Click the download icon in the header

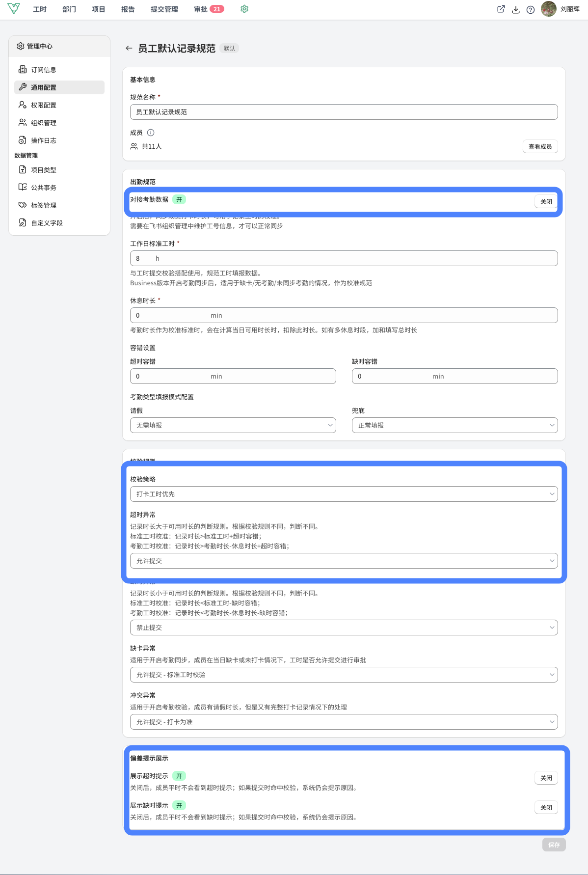516,9
